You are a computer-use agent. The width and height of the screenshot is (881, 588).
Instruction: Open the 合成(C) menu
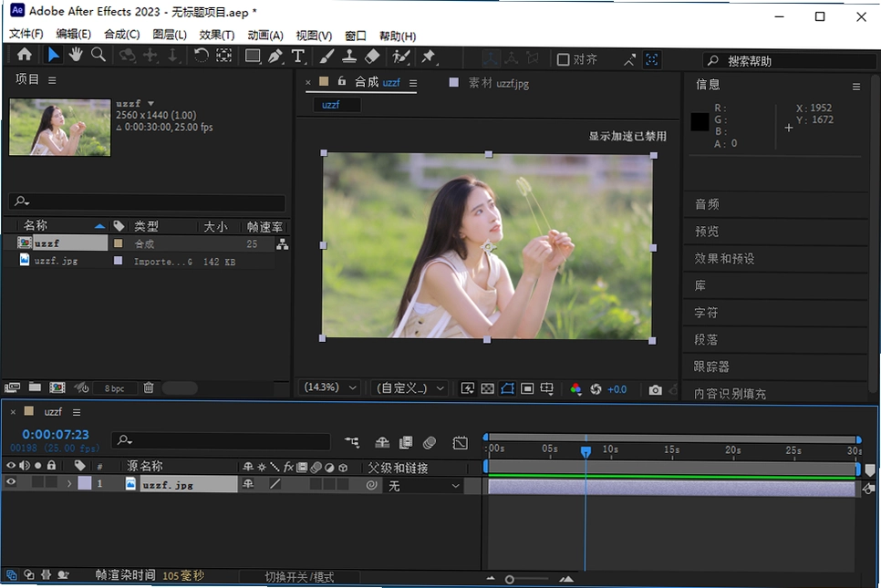(122, 35)
